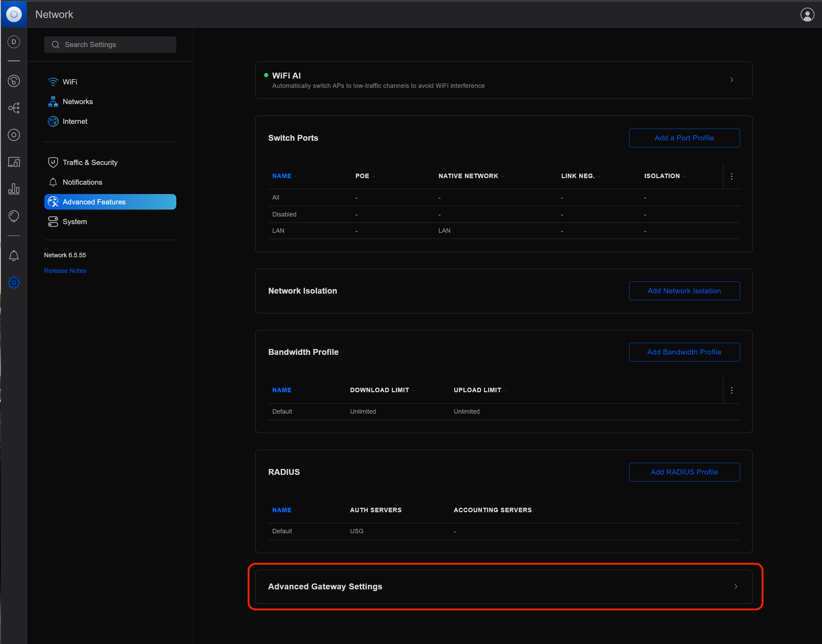Open the UniFi Devices icon in rail
Screen dimensions: 822x644
coord(14,135)
